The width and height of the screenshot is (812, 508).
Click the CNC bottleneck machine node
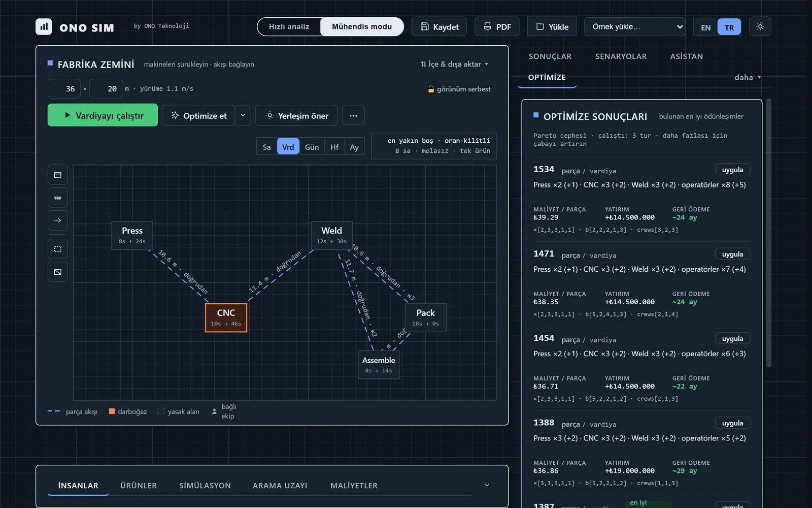[x=226, y=317]
